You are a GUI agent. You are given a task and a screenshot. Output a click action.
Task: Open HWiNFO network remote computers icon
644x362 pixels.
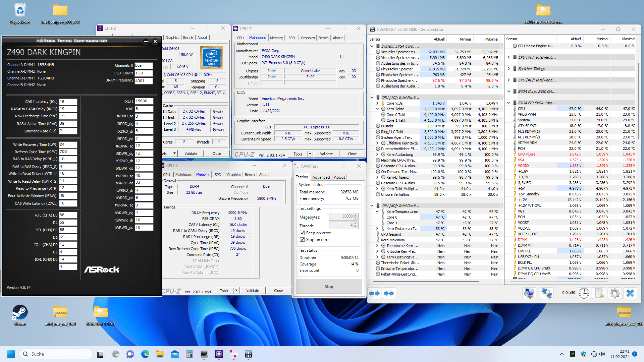pos(546,293)
